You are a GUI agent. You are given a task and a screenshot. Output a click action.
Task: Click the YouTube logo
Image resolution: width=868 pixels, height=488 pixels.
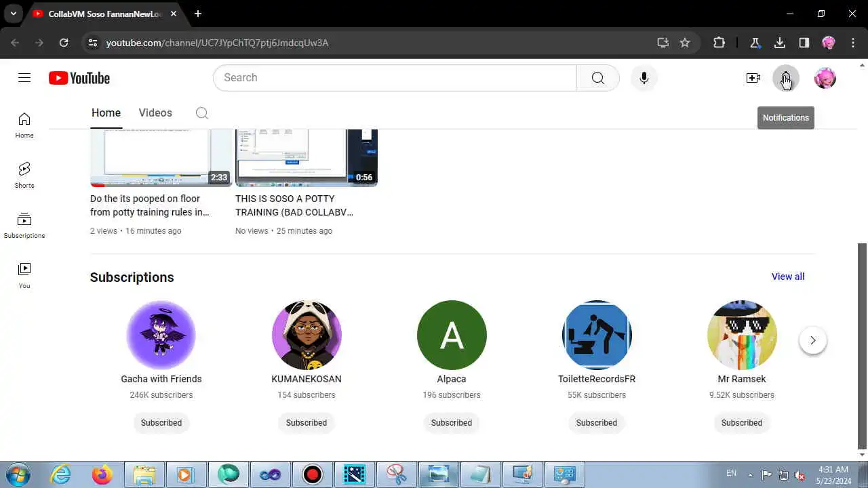[79, 78]
